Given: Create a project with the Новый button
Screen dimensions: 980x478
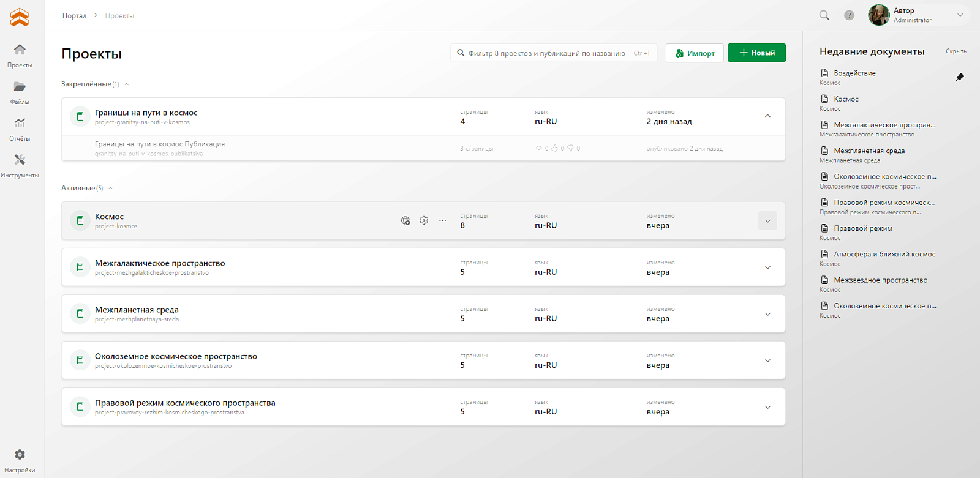Looking at the screenshot, I should point(756,53).
